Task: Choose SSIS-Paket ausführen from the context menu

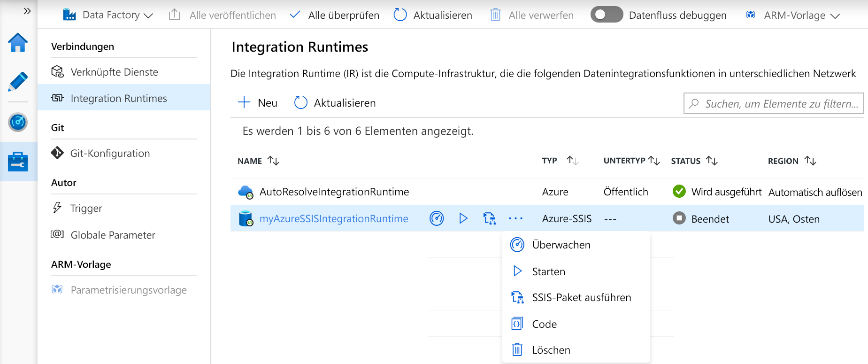Action: (576, 297)
